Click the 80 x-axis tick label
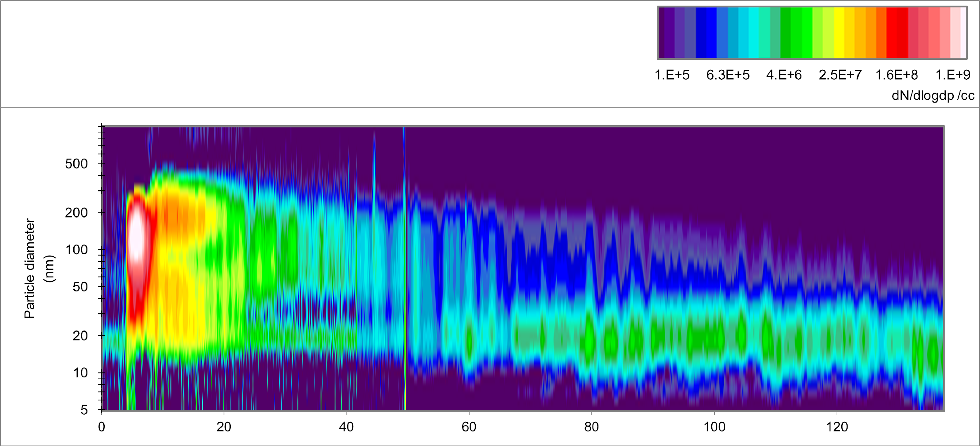The width and height of the screenshot is (980, 446). pos(592,427)
